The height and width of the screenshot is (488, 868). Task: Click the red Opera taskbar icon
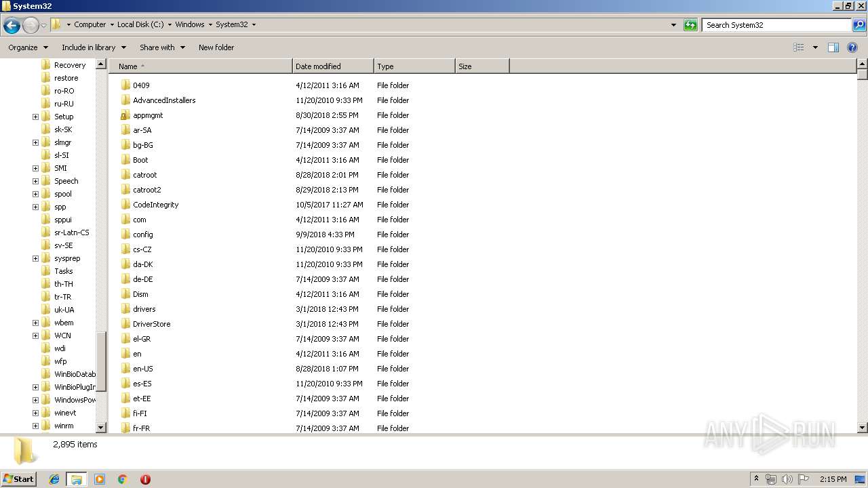pyautogui.click(x=145, y=479)
